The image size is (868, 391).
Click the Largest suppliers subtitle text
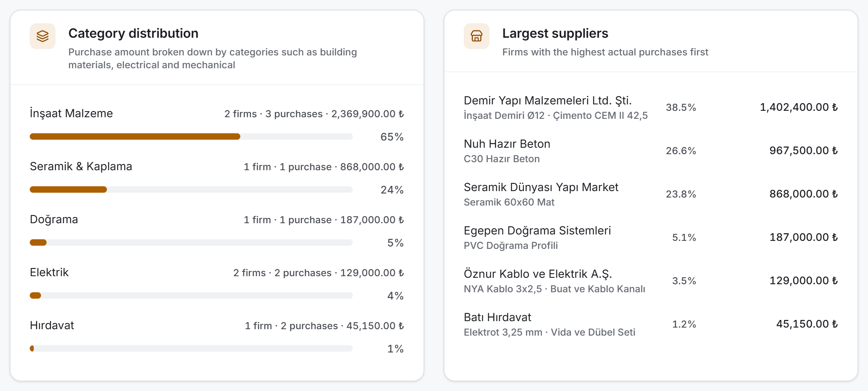(x=605, y=52)
